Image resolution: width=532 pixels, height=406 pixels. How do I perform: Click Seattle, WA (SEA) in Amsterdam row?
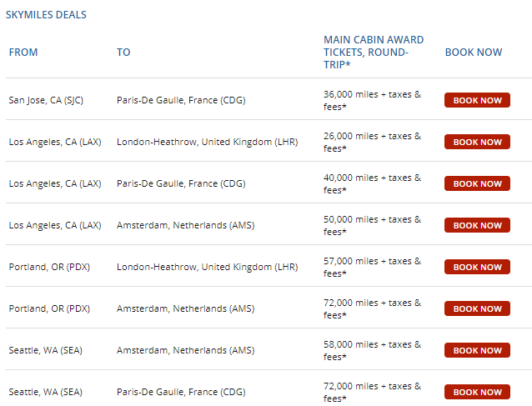click(x=46, y=350)
